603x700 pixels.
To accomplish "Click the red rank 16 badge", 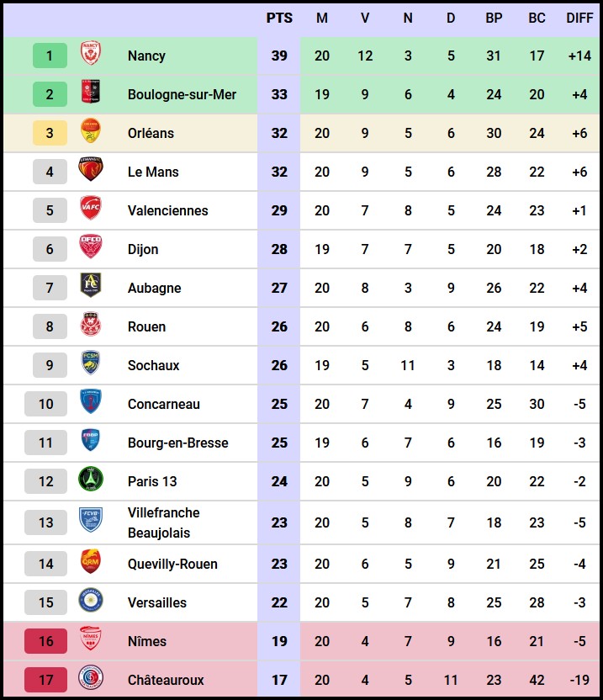I will coord(45,641).
